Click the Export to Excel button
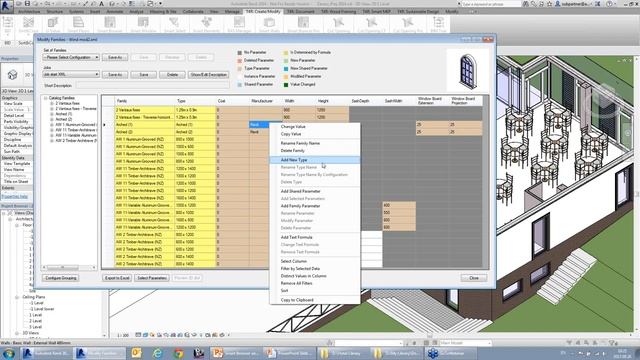 pyautogui.click(x=117, y=278)
